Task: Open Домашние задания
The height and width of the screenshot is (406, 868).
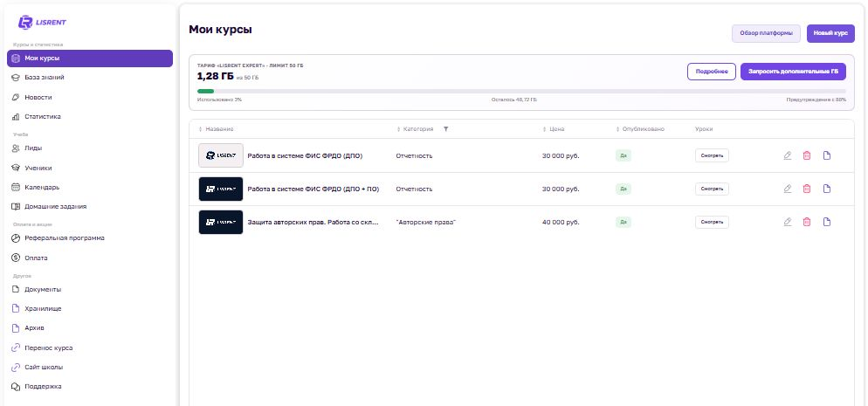Action: (x=90, y=206)
